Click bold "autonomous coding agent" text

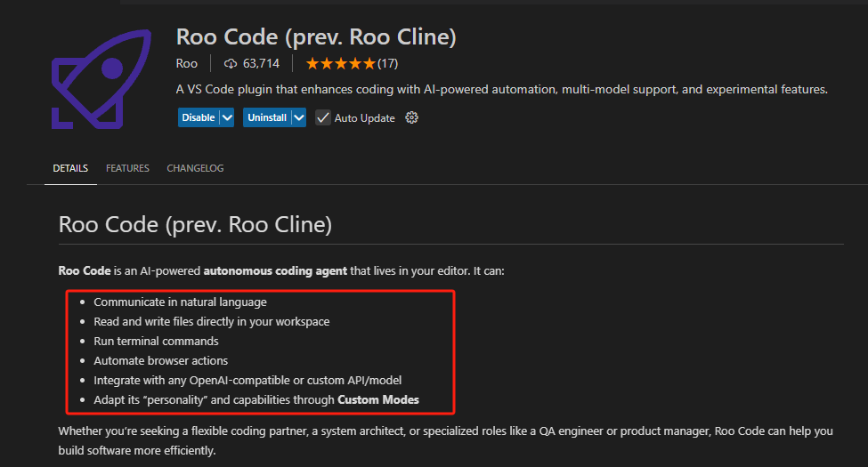tap(275, 271)
